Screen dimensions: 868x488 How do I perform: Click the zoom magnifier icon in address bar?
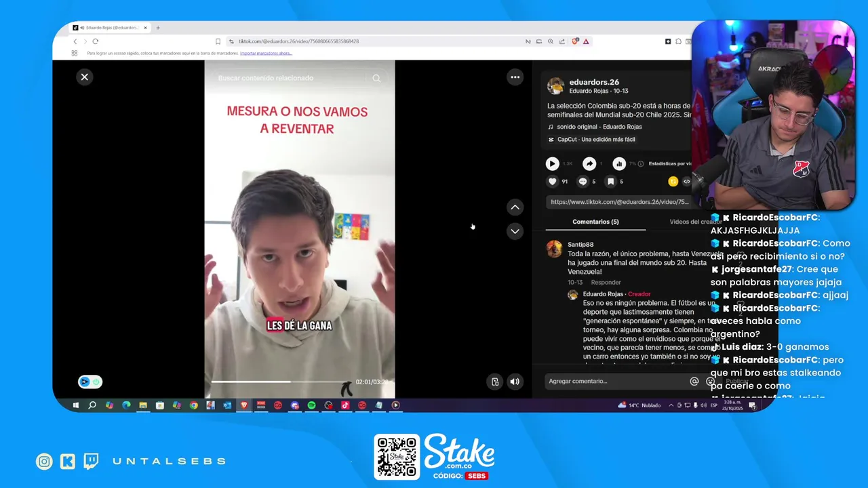(x=551, y=41)
